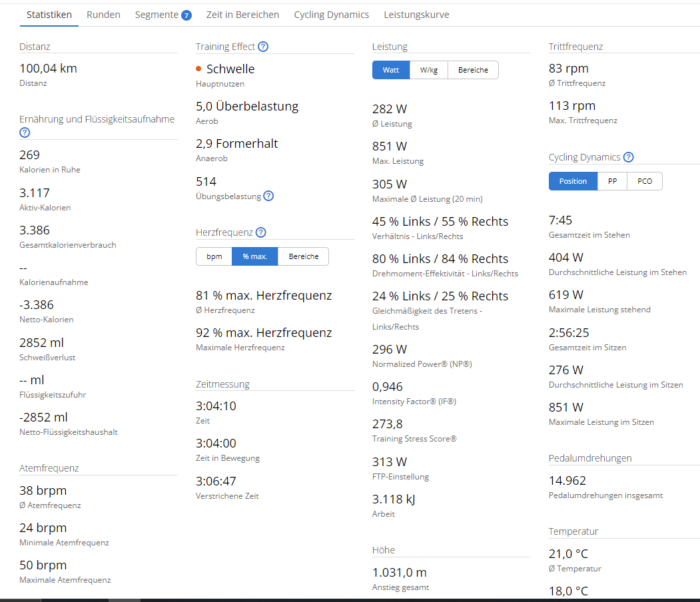This screenshot has width=700, height=602.
Task: Select the Watt power display option
Action: click(391, 70)
